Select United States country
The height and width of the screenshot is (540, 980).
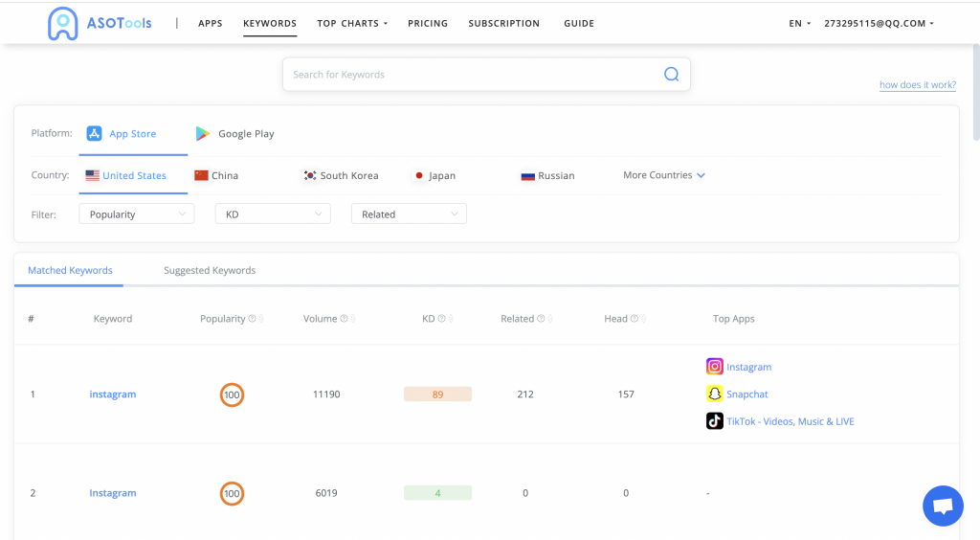pos(133,175)
